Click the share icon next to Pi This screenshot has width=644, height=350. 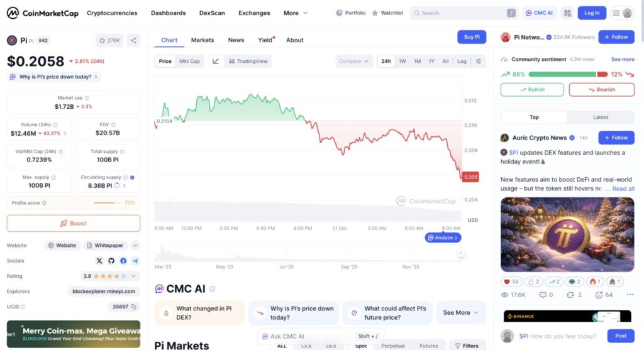133,40
